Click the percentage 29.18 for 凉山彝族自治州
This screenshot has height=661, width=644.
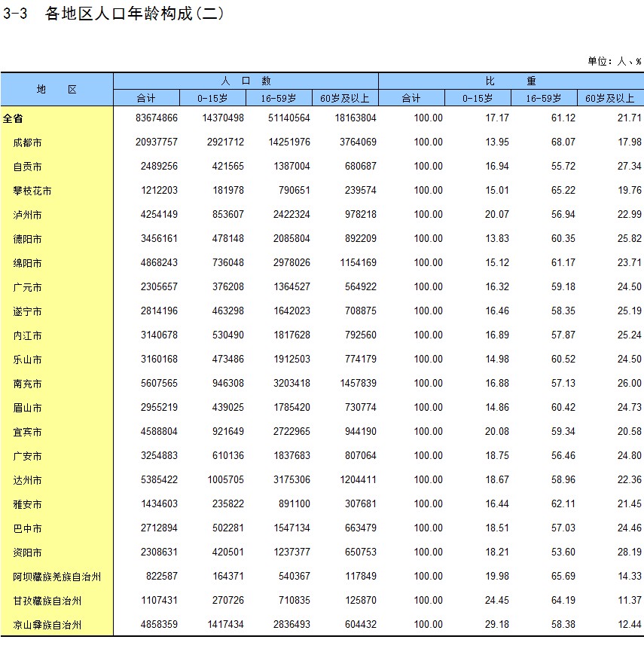point(497,624)
